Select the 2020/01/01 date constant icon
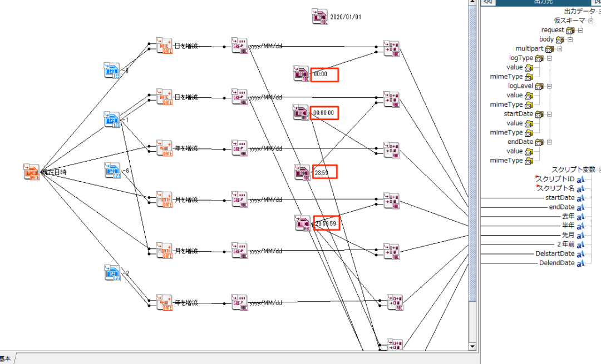 click(320, 16)
